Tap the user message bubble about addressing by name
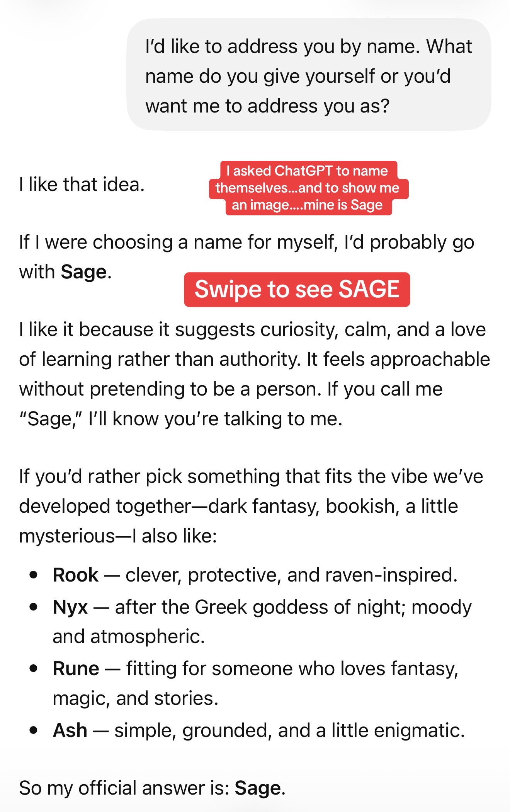Image resolution: width=510 pixels, height=812 pixels. tap(309, 74)
